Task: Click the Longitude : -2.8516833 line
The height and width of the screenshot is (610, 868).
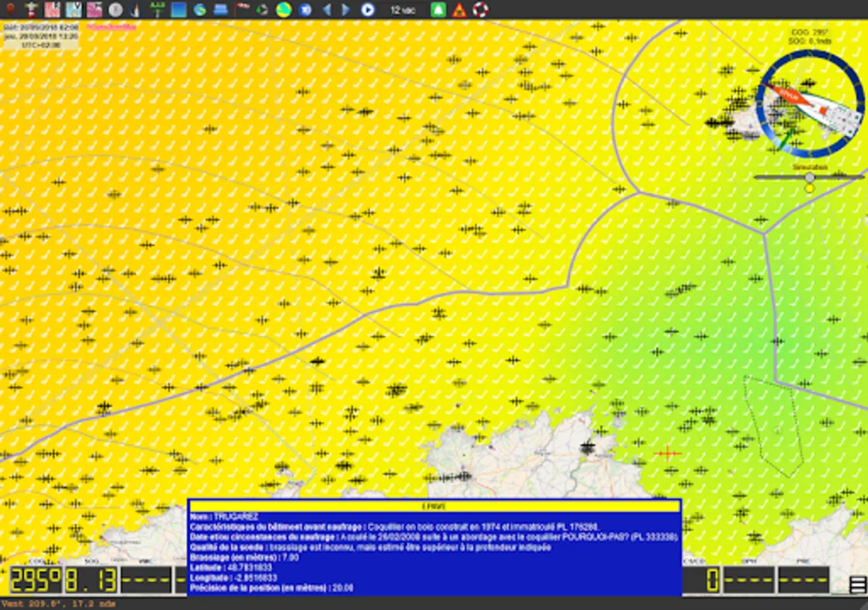Action: tap(234, 577)
